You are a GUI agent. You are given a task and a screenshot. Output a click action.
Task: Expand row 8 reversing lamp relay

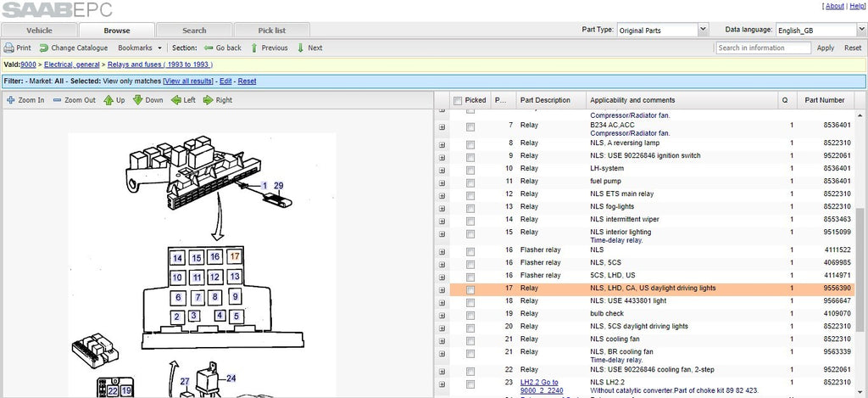(442, 144)
